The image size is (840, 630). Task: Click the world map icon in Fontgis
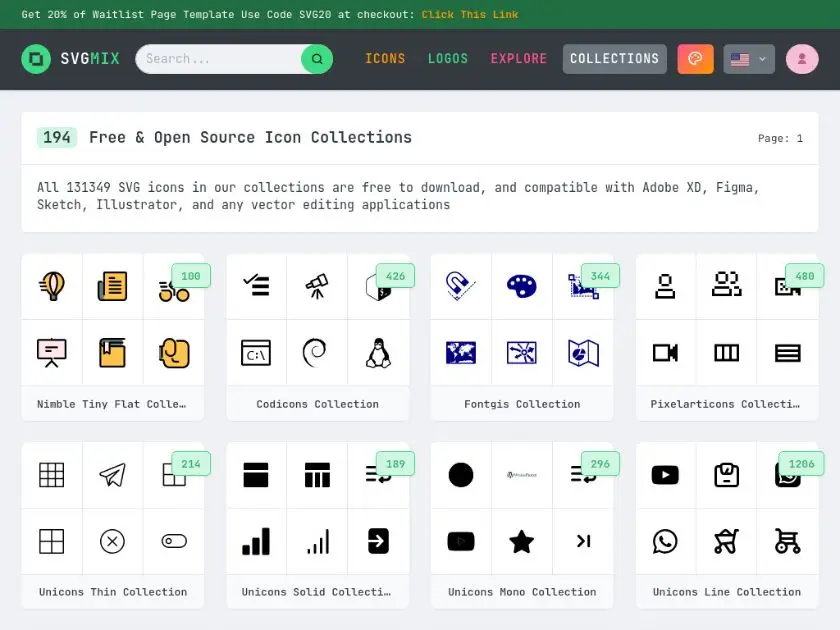[460, 353]
